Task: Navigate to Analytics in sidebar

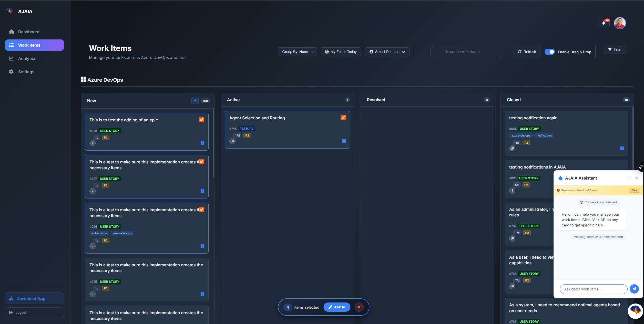Action: coord(27,58)
